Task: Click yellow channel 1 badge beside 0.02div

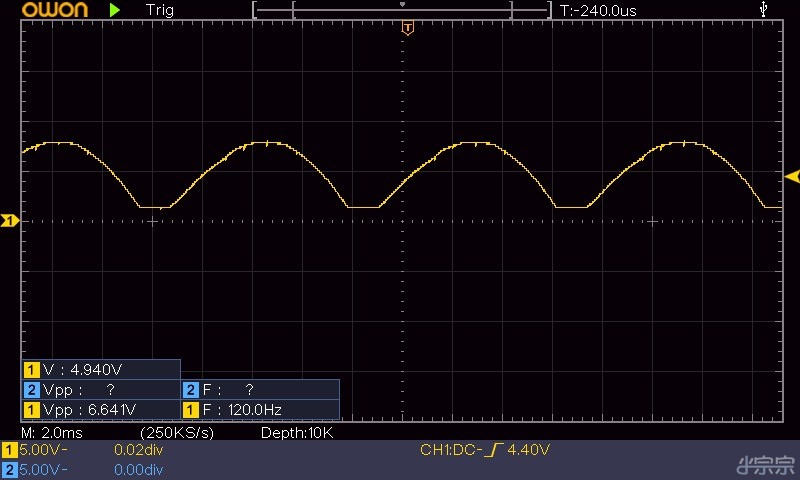Action: click(10, 450)
